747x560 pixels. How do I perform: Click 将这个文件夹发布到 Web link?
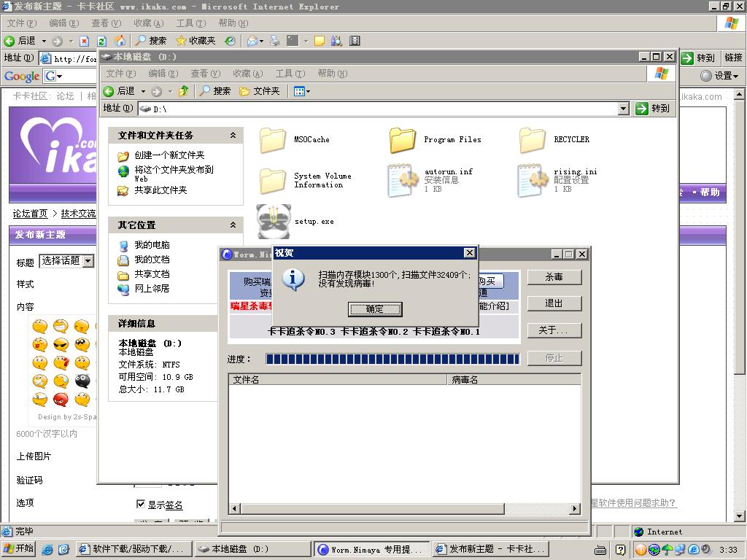[174, 174]
